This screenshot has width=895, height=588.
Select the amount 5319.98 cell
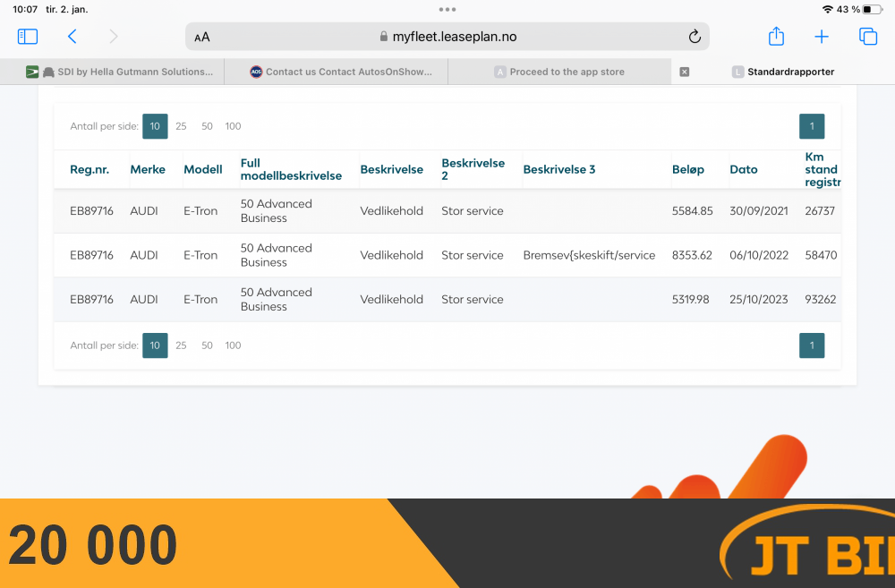click(691, 299)
